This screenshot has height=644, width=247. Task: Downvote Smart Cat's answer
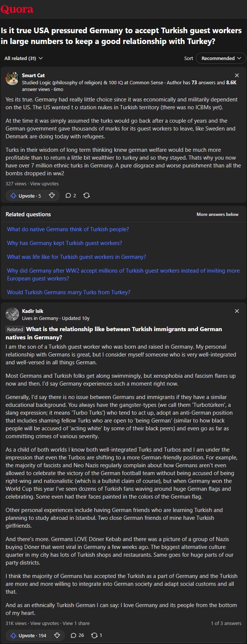(52, 195)
